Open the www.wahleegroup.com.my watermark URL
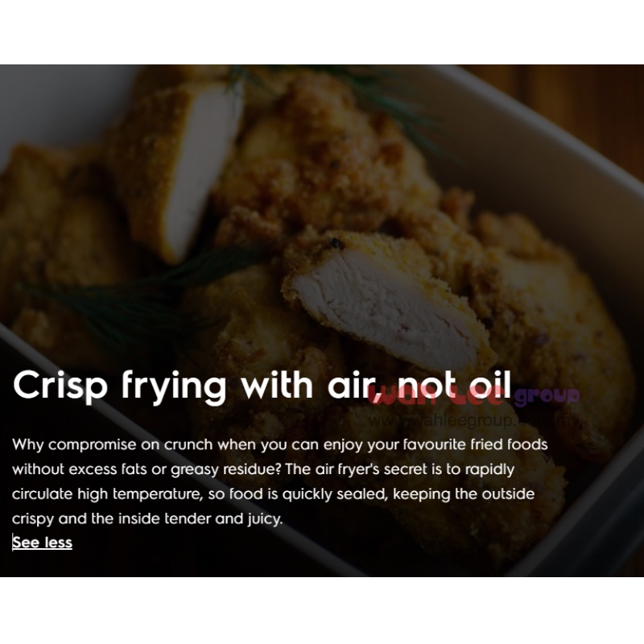This screenshot has width=644, height=644. pos(474,420)
